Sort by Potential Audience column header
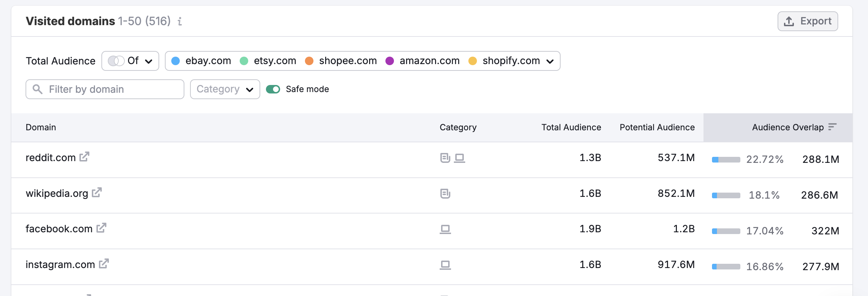Screen dimensions: 868x296 [657, 127]
